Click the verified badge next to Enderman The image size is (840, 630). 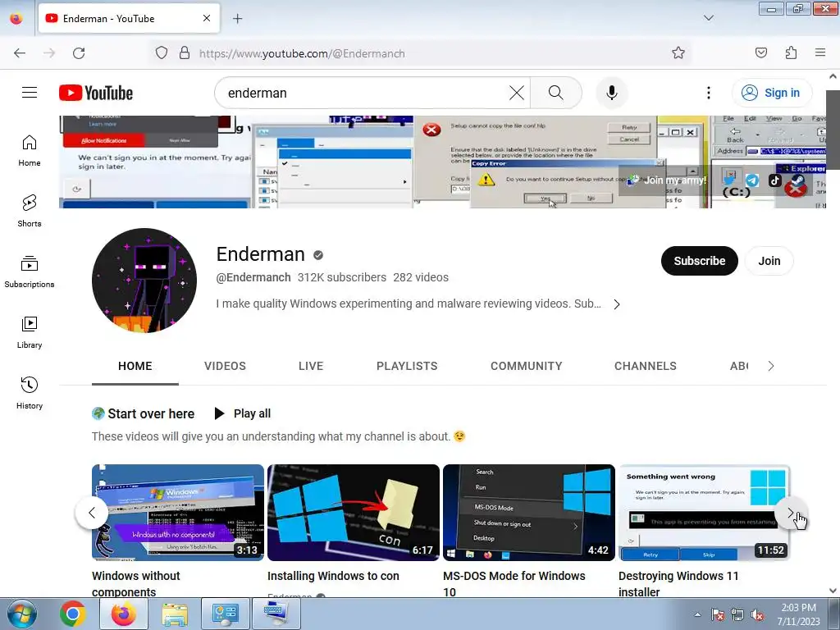click(x=318, y=255)
